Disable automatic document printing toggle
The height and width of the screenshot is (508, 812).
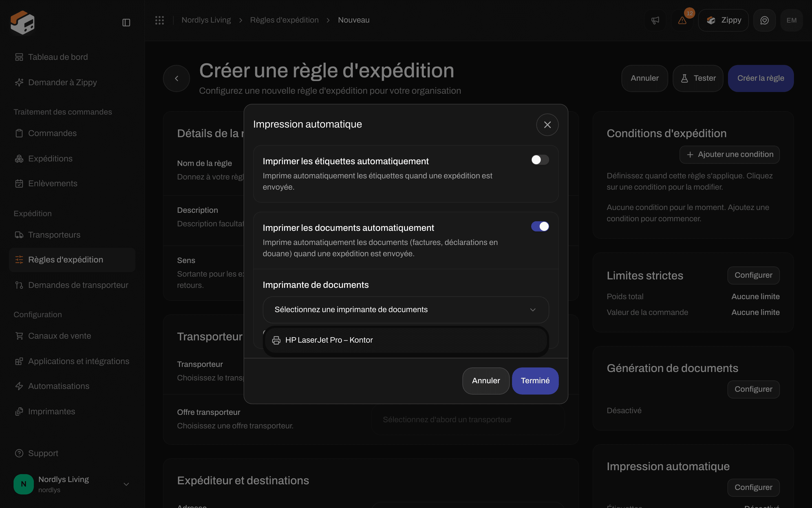tap(540, 226)
